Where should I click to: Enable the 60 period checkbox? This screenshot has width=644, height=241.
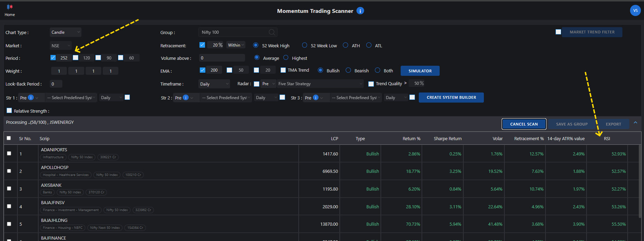[x=120, y=58]
